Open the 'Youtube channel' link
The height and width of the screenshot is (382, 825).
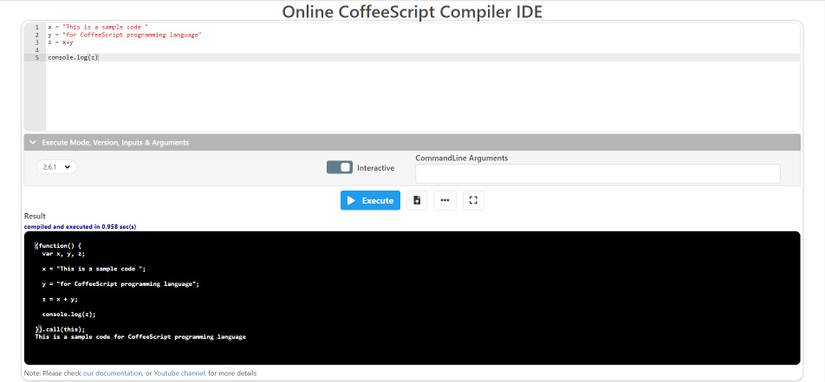pyautogui.click(x=179, y=374)
